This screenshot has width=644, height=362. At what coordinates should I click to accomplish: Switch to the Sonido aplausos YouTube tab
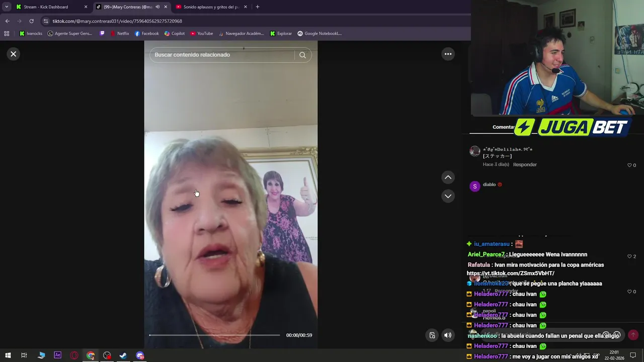coord(211,7)
